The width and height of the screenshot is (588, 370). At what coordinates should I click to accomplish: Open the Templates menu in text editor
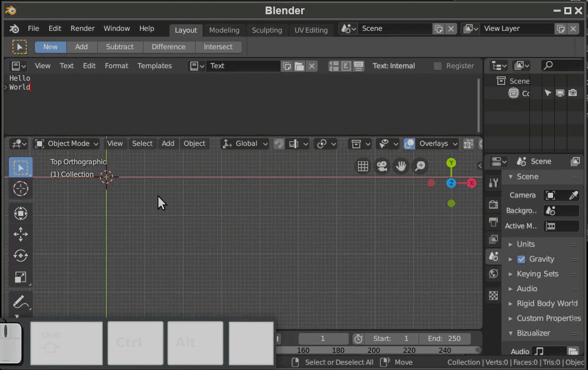click(155, 66)
